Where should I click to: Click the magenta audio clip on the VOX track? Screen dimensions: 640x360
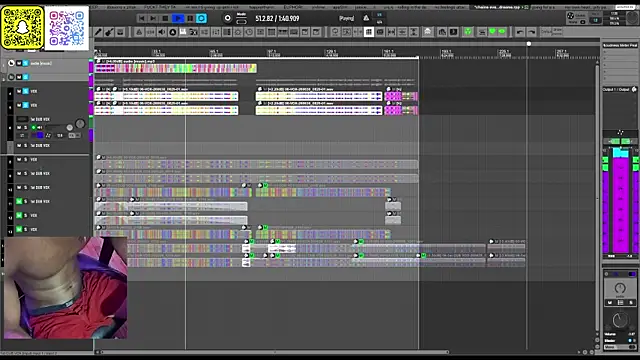coord(393,96)
